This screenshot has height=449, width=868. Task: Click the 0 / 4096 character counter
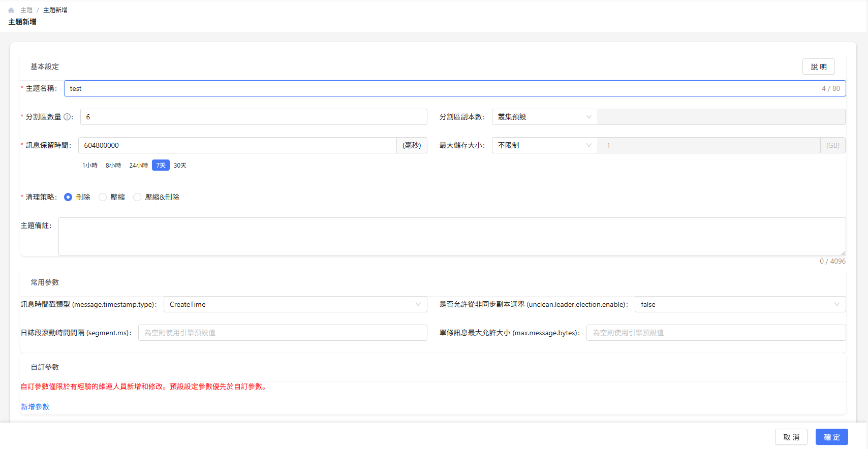pyautogui.click(x=832, y=261)
